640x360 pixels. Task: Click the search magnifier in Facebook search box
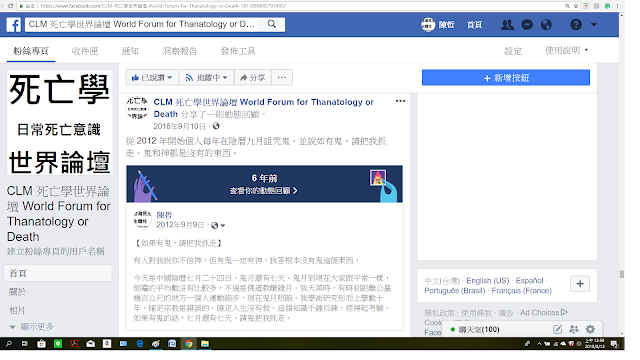(272, 24)
